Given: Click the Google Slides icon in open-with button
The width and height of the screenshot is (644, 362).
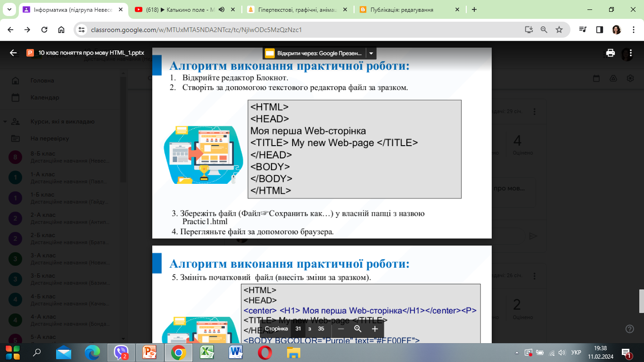Looking at the screenshot, I should (x=270, y=53).
